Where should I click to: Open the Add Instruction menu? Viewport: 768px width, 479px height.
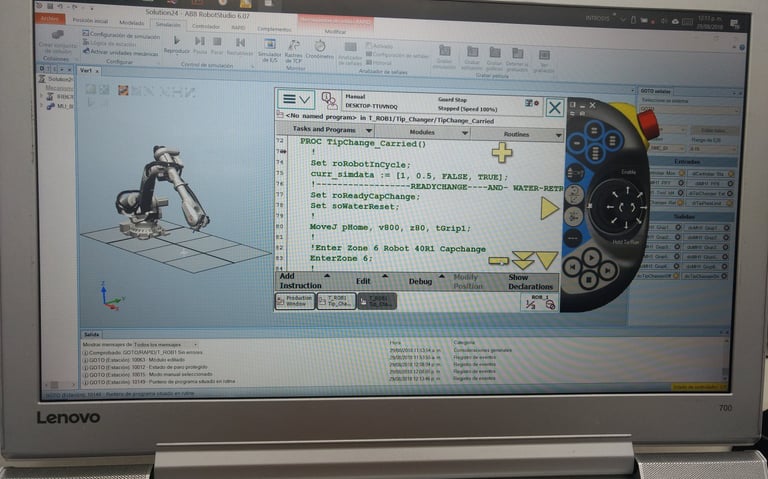(x=302, y=281)
